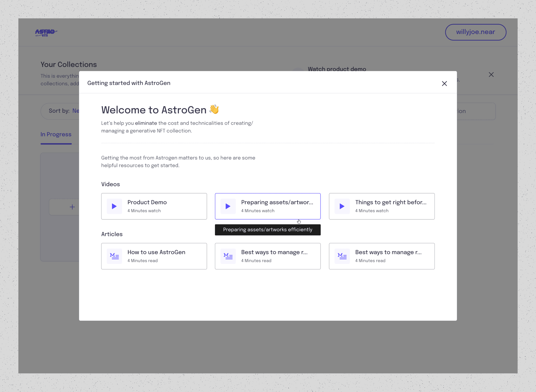Screen dimensions: 536x392
Task: Close the Getting started modal
Action: [444, 83]
